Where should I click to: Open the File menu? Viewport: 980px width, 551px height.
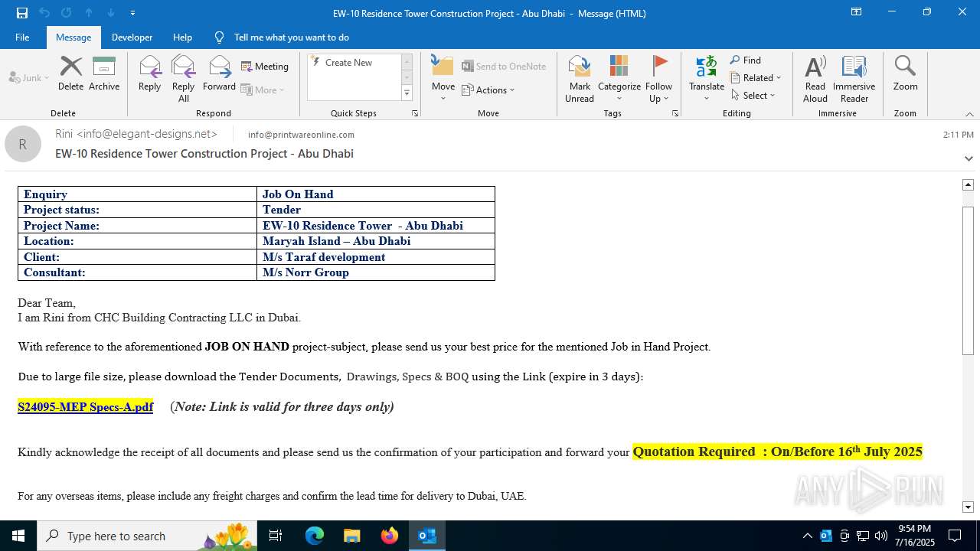point(22,37)
